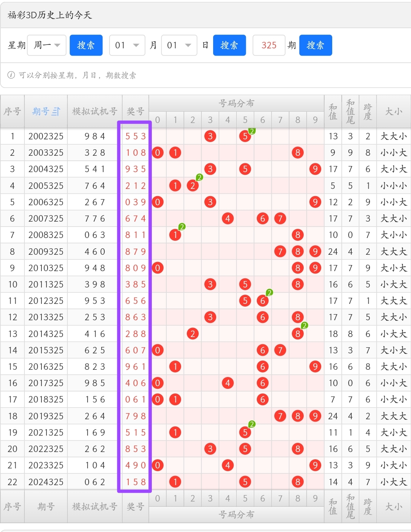The width and height of the screenshot is (411, 532).
Task: Click the red ball 7 in row 2019325
Action: pyautogui.click(x=280, y=416)
